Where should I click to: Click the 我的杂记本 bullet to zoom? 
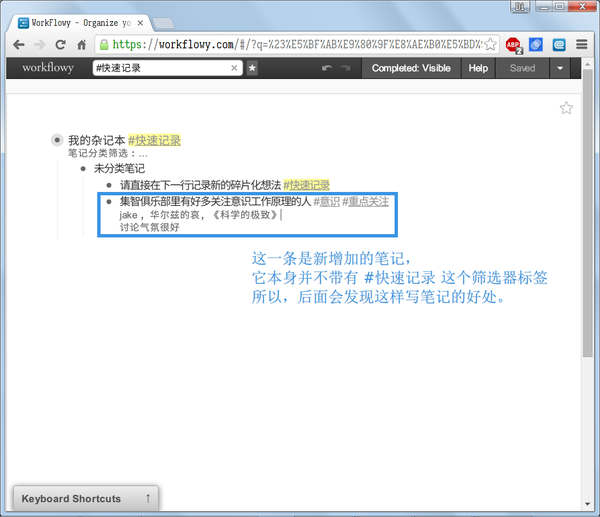[x=57, y=140]
